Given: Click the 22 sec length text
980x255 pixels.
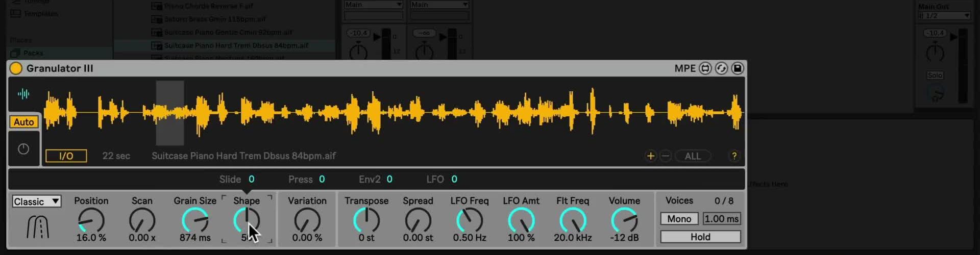Looking at the screenshot, I should point(116,156).
